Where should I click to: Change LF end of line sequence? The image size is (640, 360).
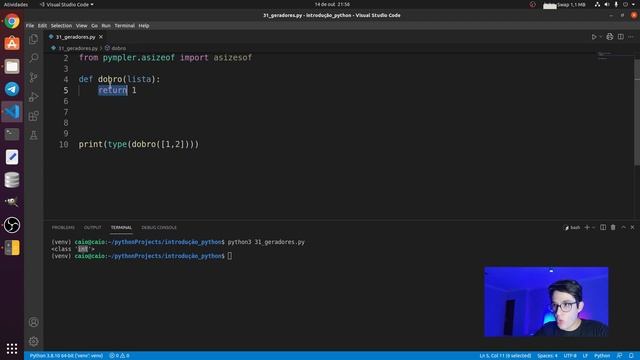585,356
